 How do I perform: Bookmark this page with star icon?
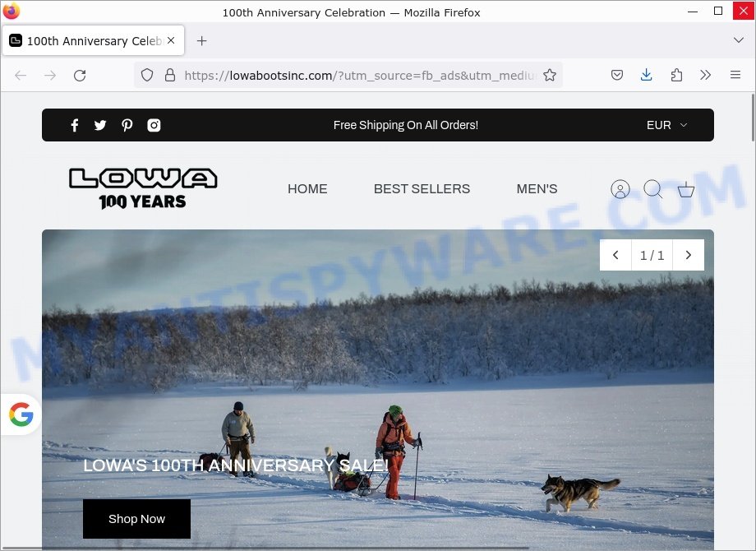(x=550, y=75)
